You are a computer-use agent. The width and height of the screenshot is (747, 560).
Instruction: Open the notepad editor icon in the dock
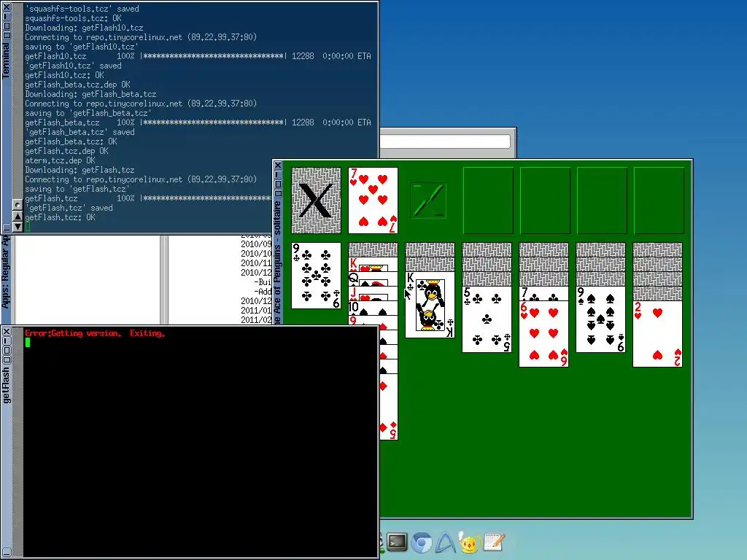coord(494,542)
